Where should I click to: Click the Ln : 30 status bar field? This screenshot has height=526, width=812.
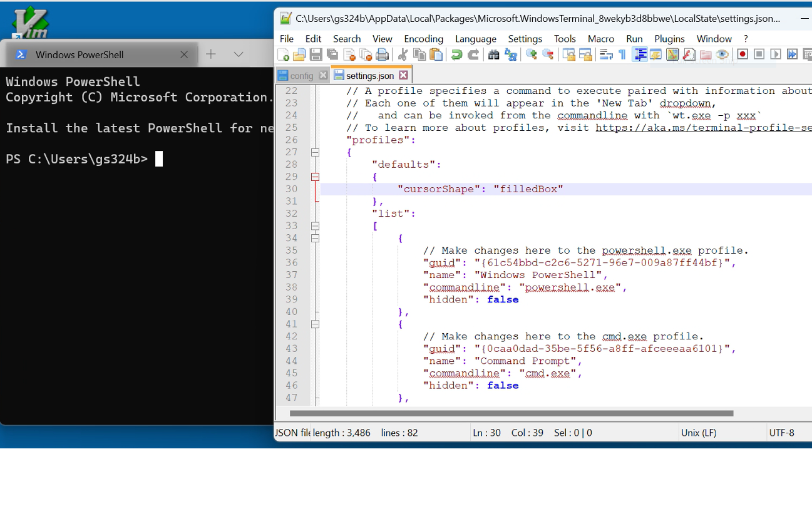[x=487, y=433]
